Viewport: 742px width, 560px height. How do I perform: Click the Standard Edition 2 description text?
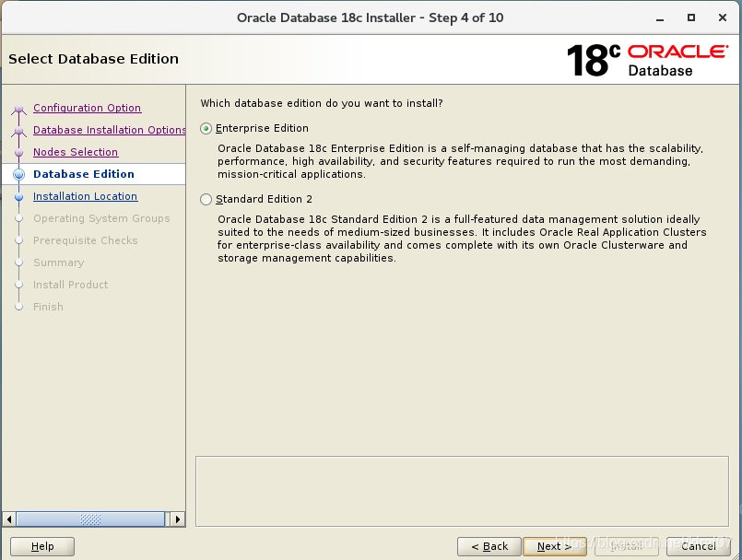[x=462, y=239]
